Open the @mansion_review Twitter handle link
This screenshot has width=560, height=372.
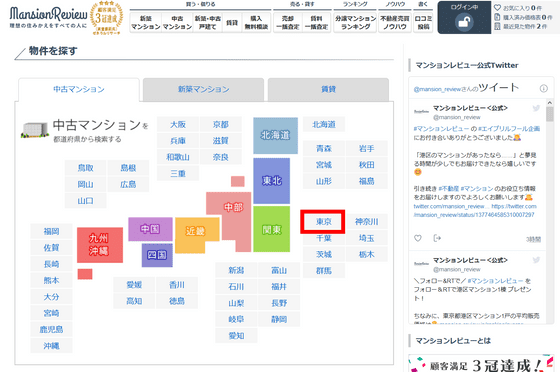tap(437, 89)
